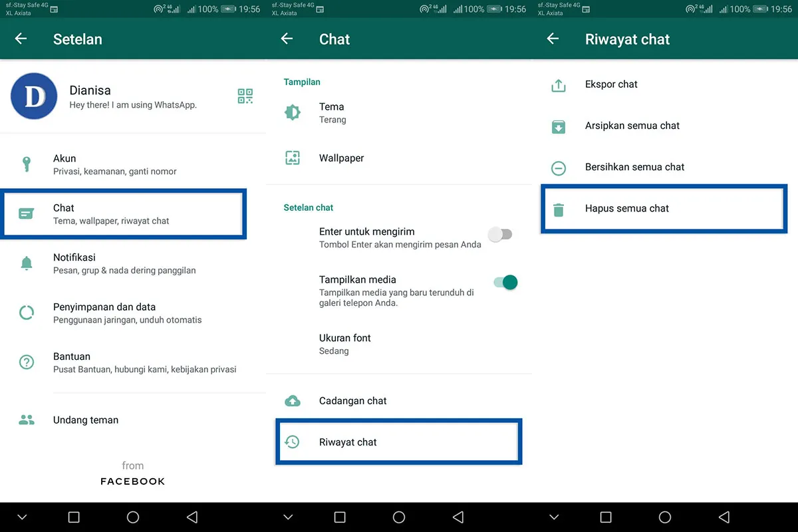Click the Arsipkan semua chat archive icon
This screenshot has height=532, width=798.
pos(559,126)
